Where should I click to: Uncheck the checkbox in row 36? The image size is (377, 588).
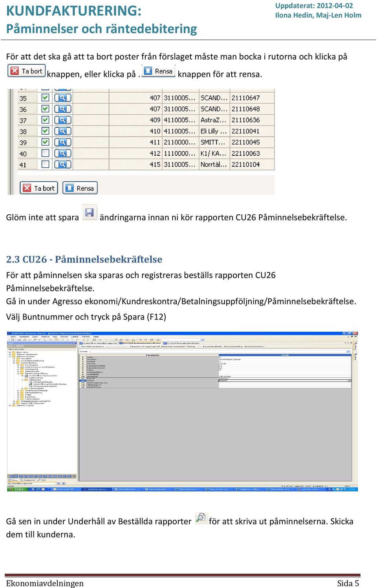coord(46,108)
